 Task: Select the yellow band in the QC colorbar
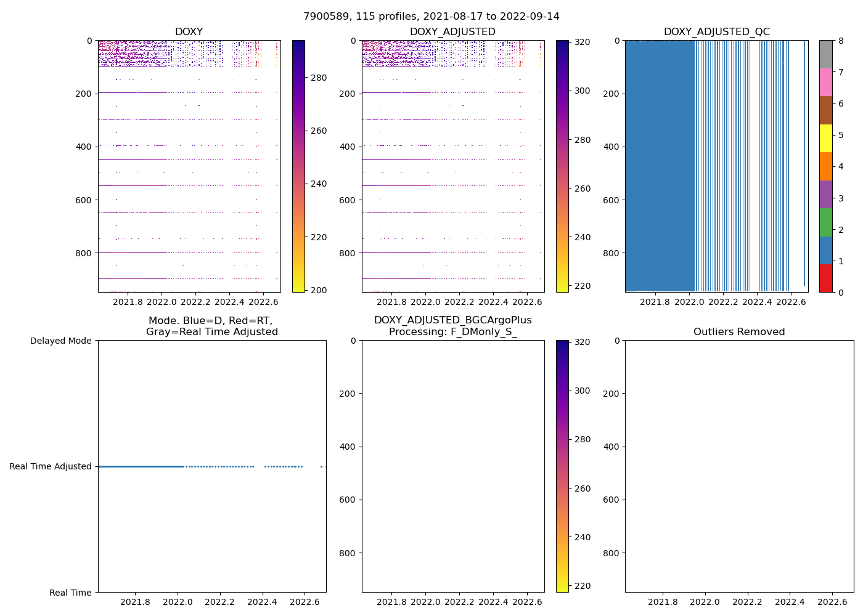click(825, 138)
